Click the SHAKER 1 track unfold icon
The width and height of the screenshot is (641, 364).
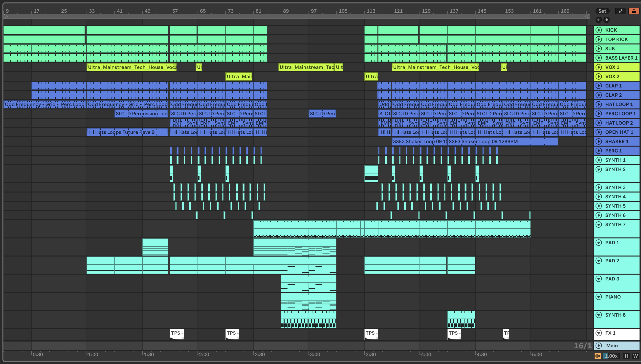(x=599, y=141)
